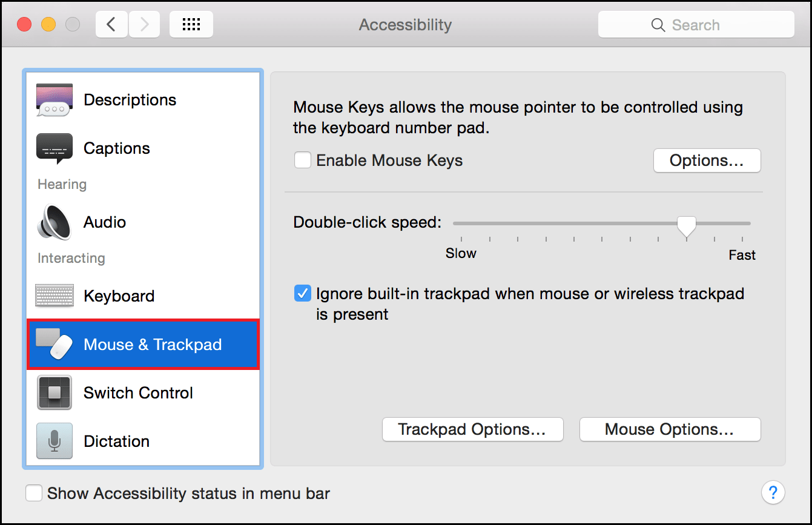Viewport: 812px width, 525px height.
Task: Click the magnifying glass in search field
Action: pos(658,25)
